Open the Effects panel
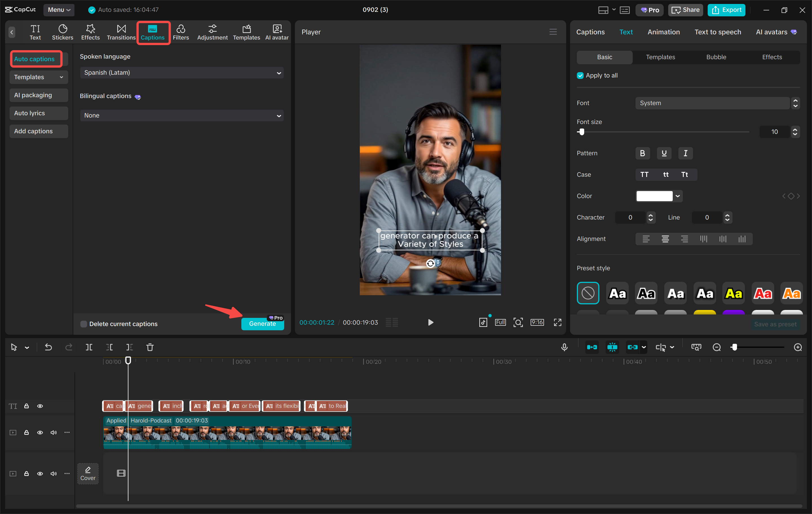 click(x=90, y=32)
